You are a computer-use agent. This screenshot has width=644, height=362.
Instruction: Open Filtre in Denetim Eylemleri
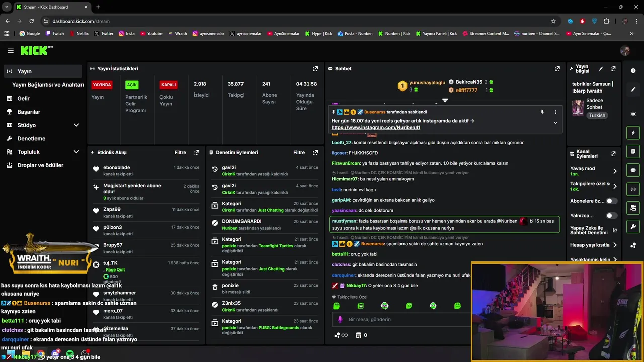click(299, 152)
